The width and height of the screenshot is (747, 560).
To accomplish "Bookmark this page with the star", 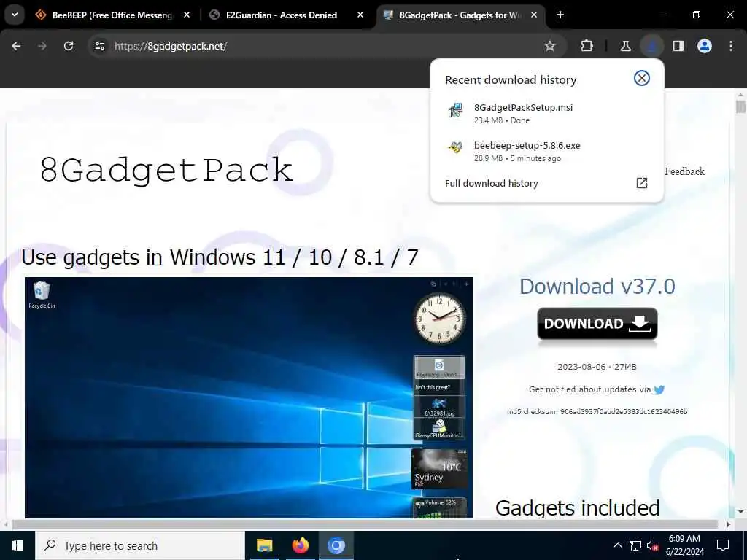I will tap(550, 46).
